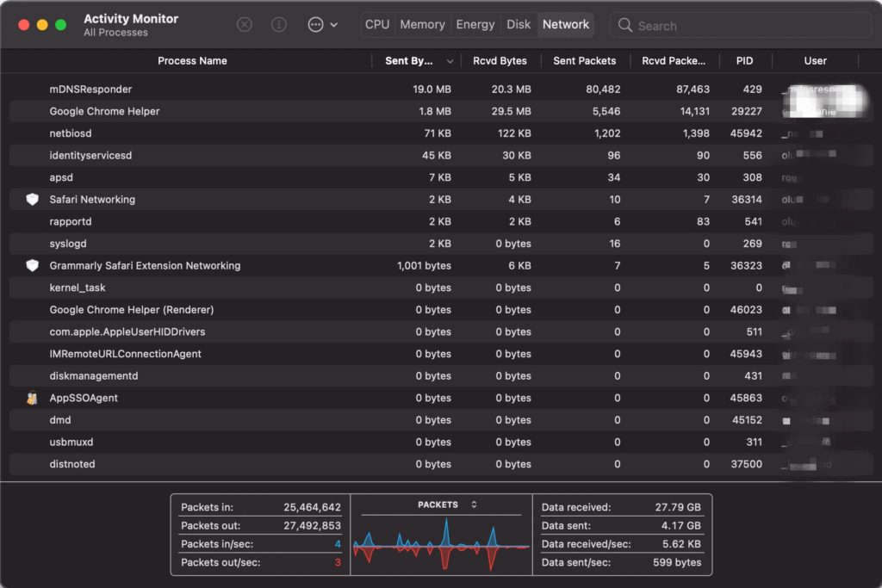This screenshot has width=882, height=588.
Task: Switch to the Energy tab
Action: tap(475, 25)
